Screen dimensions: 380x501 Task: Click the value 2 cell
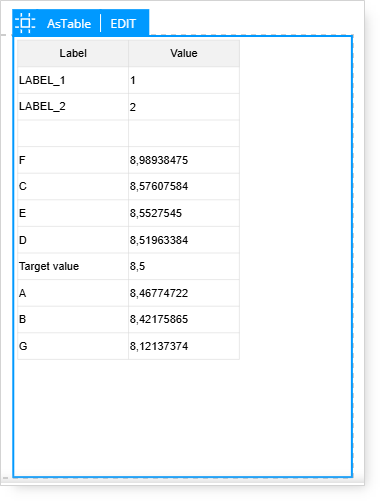[184, 107]
